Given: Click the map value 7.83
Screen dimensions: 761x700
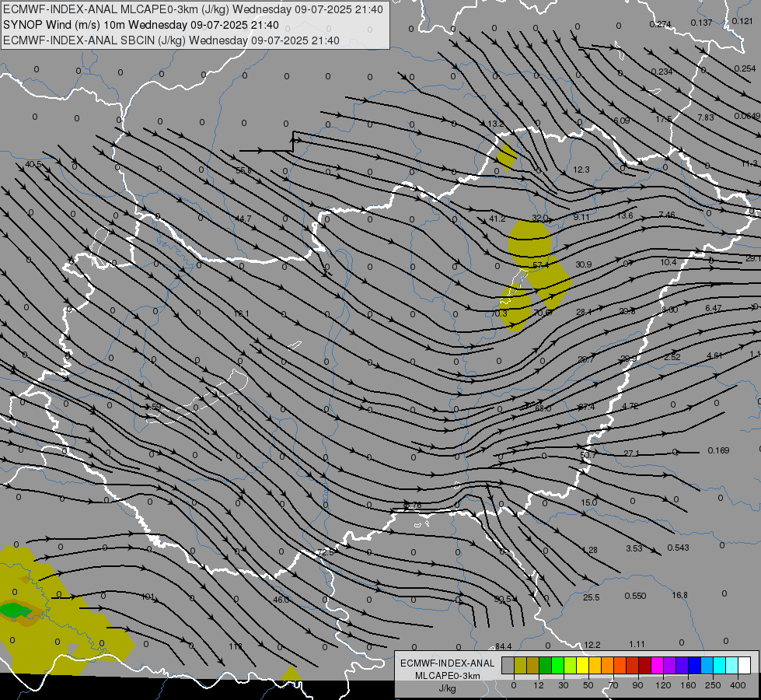Looking at the screenshot, I should point(706,117).
